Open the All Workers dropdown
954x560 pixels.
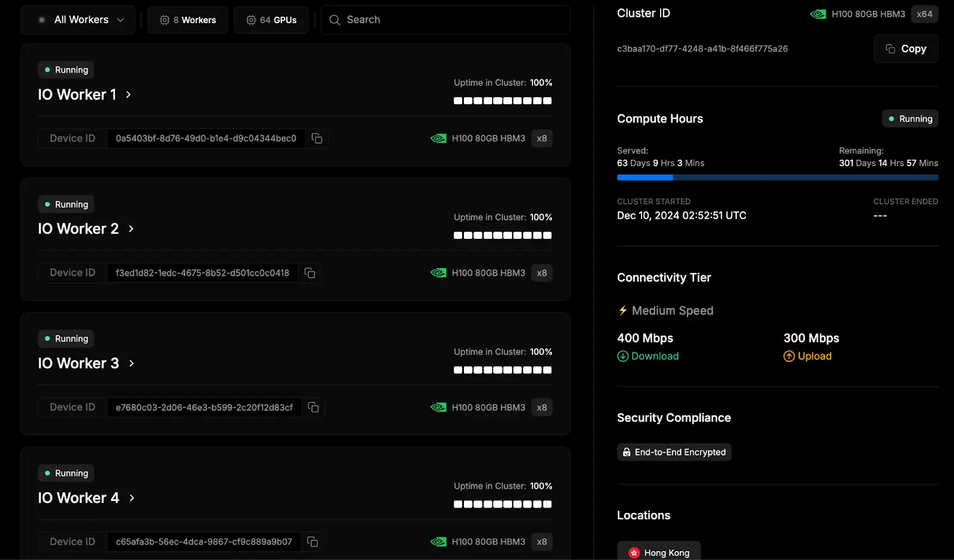[78, 19]
